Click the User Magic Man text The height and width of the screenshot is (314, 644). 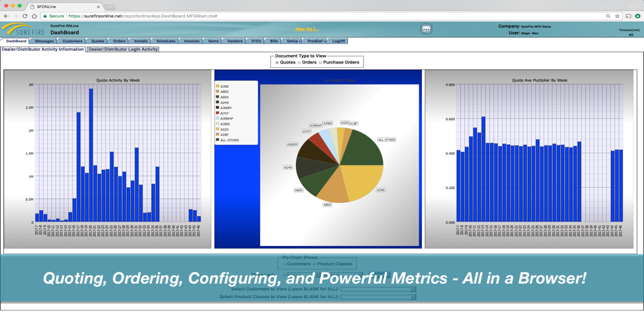click(x=523, y=33)
